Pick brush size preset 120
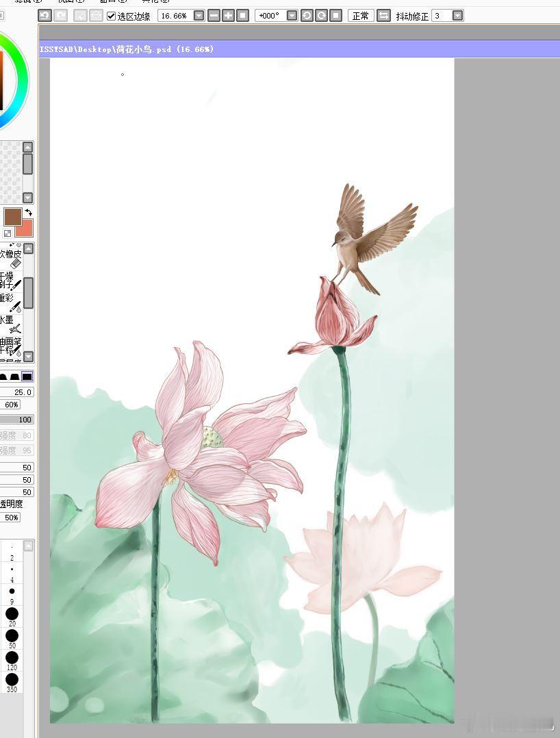 [x=12, y=661]
